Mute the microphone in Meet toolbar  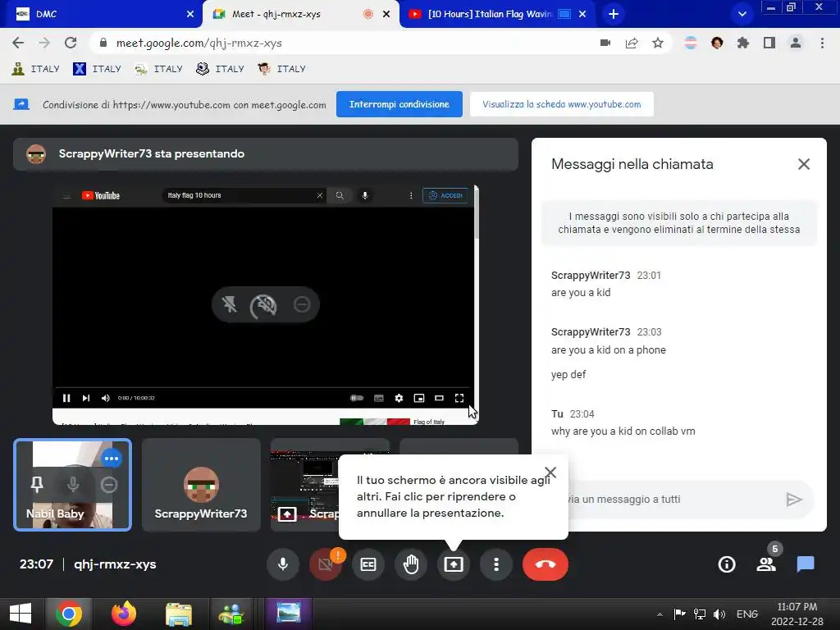(283, 564)
